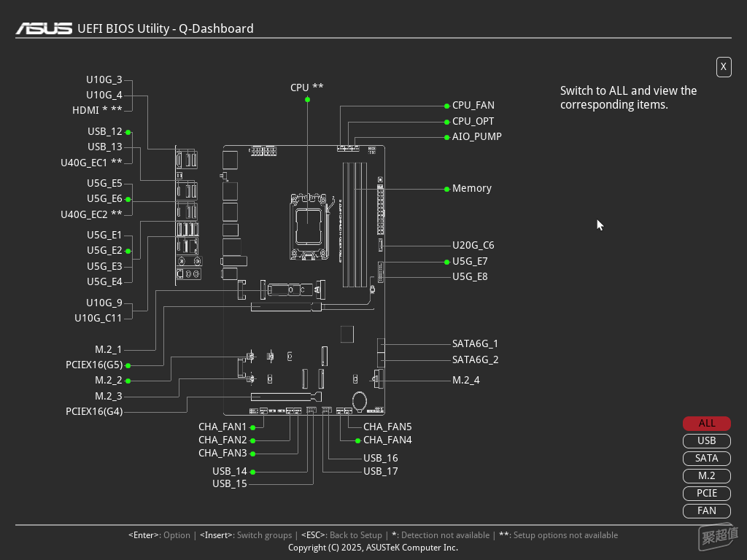Click the coin battery on the motherboard diagram
The image size is (747, 560).
[x=359, y=400]
